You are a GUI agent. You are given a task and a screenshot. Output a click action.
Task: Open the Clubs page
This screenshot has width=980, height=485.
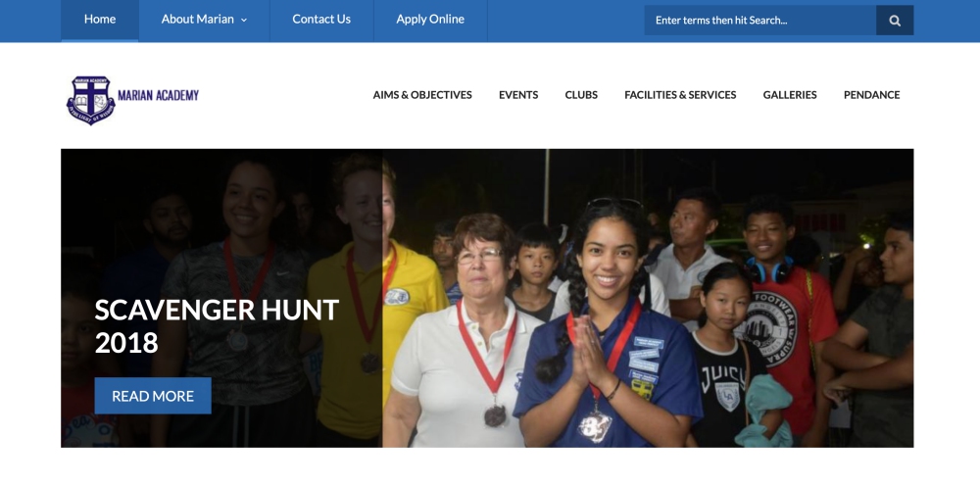(x=581, y=95)
